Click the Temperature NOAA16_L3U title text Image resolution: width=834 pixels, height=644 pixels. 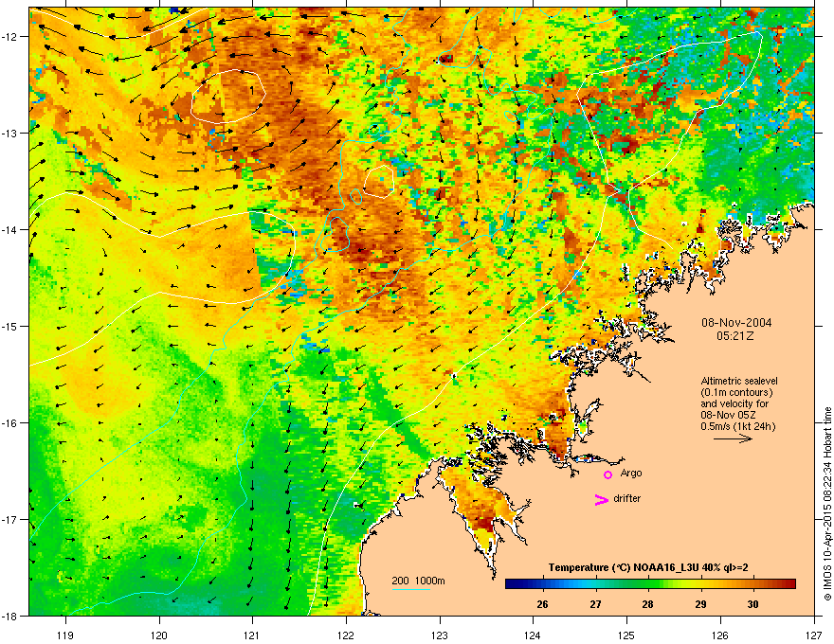click(648, 567)
